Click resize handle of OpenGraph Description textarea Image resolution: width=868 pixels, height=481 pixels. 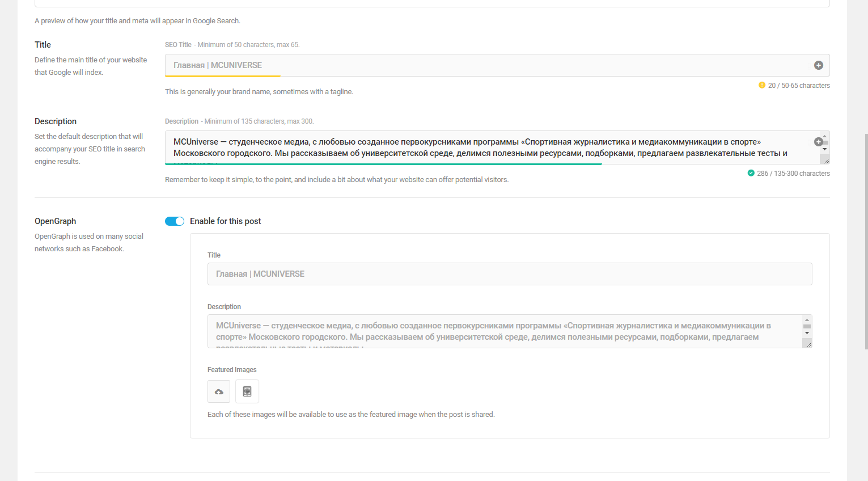click(x=808, y=344)
